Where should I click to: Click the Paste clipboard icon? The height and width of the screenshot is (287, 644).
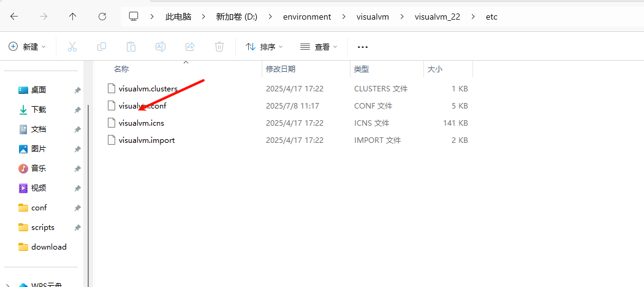click(131, 47)
